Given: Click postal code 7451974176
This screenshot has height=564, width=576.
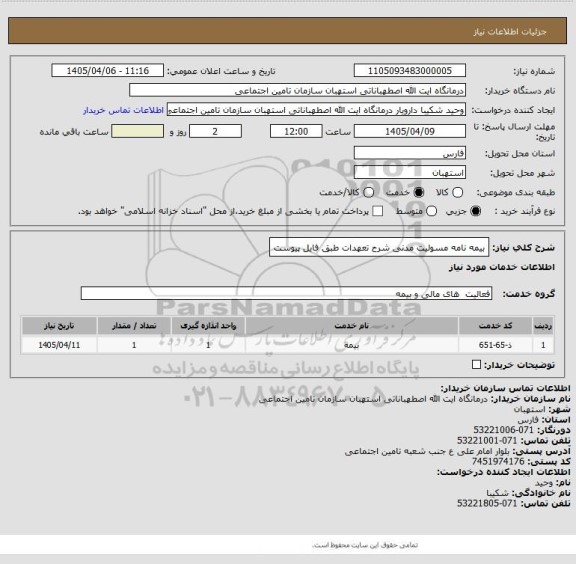Looking at the screenshot, I should point(498,461).
